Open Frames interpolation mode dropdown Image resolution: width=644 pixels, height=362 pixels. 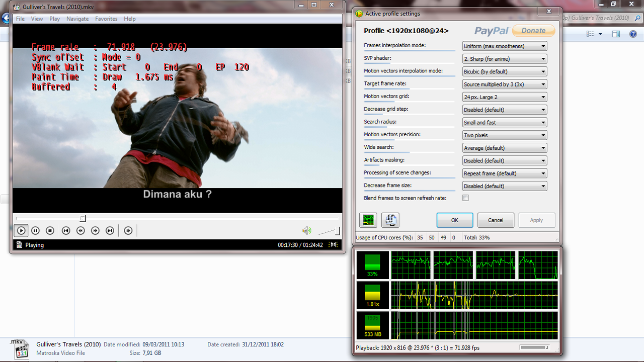pos(505,46)
